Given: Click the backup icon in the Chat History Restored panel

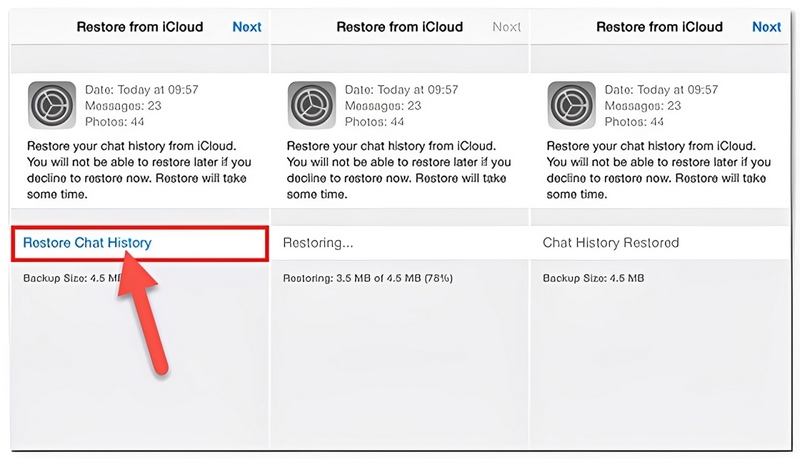Looking at the screenshot, I should point(571,105).
